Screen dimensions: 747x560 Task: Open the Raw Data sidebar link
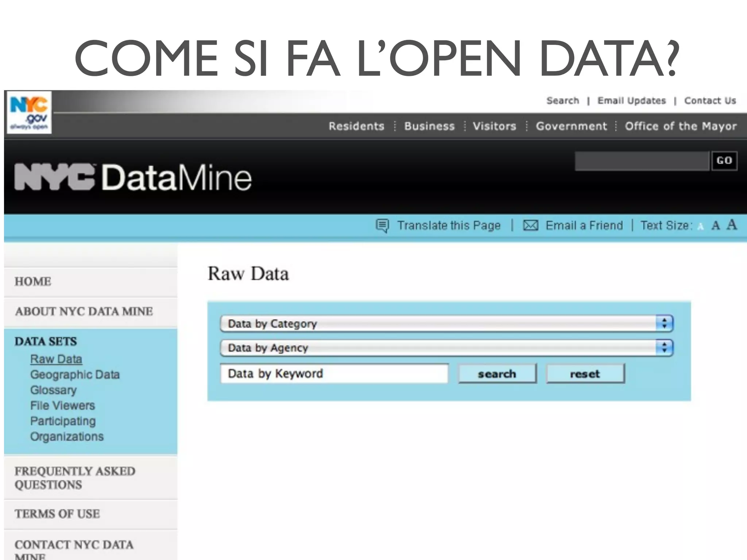coord(56,359)
